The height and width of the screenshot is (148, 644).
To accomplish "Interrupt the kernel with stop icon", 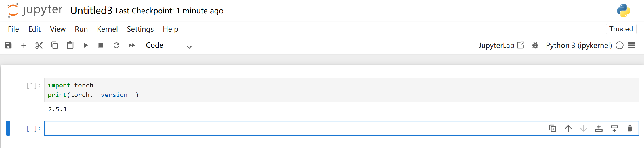I will [x=101, y=45].
